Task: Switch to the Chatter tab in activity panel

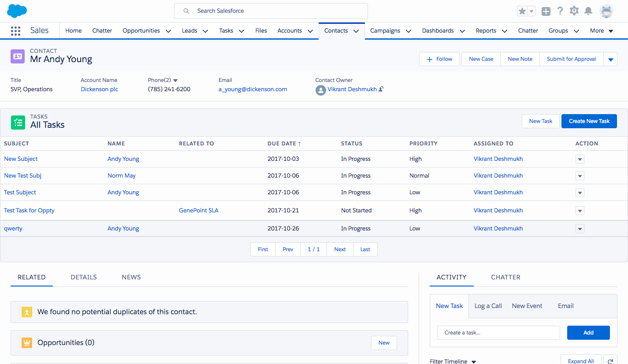Action: [506, 277]
